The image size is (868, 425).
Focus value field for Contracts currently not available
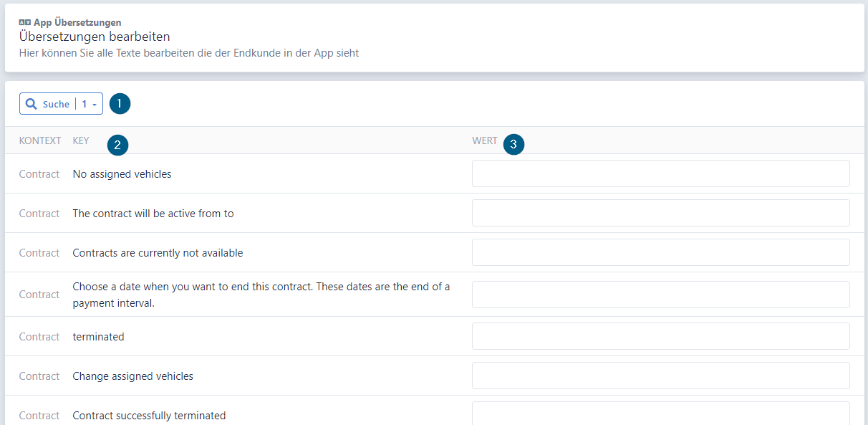pos(660,252)
